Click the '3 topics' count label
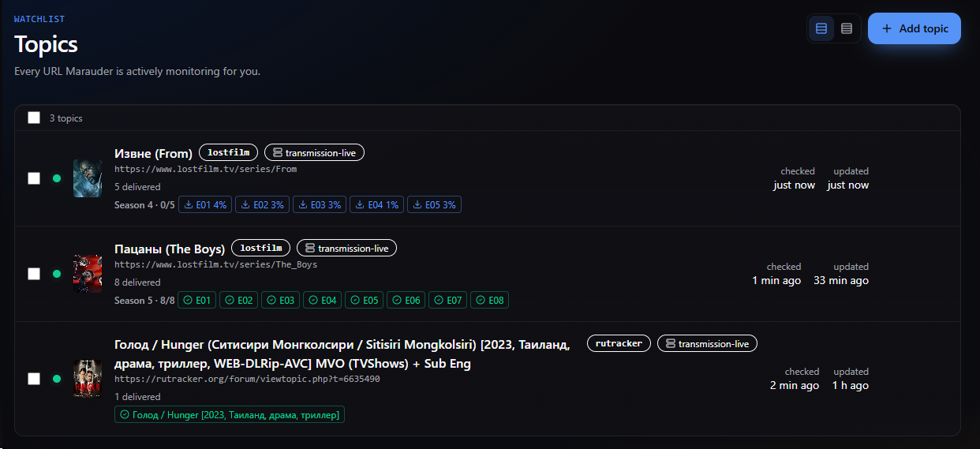 tap(65, 118)
